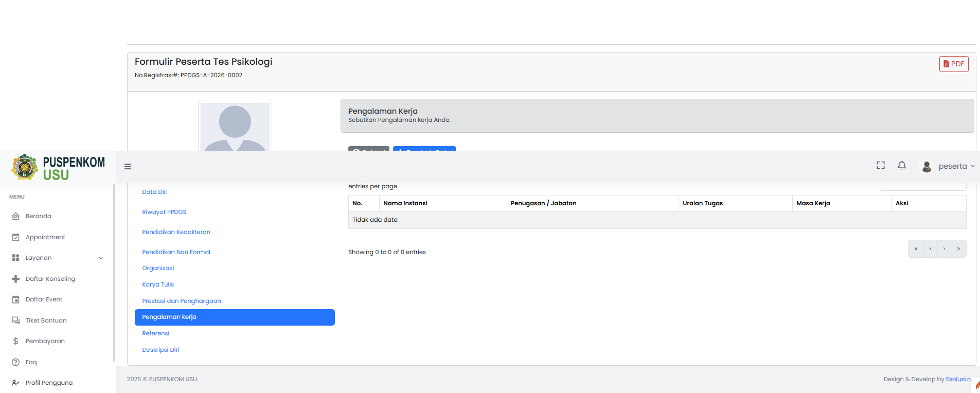Select the Karya Tulis section
This screenshot has width=980, height=393.
pyautogui.click(x=158, y=284)
